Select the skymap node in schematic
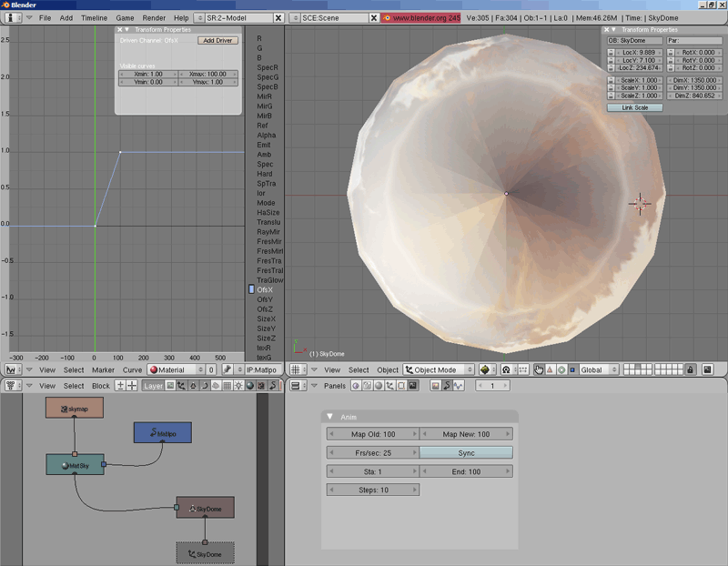Viewport: 728px width, 566px height. click(75, 408)
